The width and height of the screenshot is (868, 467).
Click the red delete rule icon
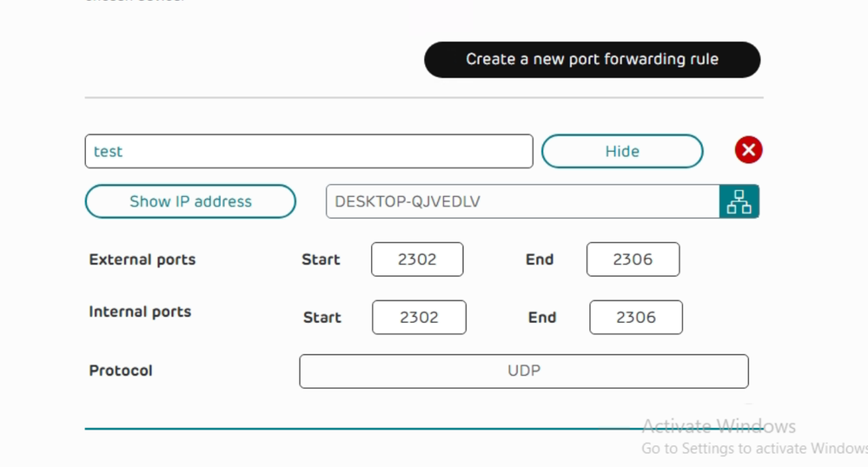tap(748, 150)
